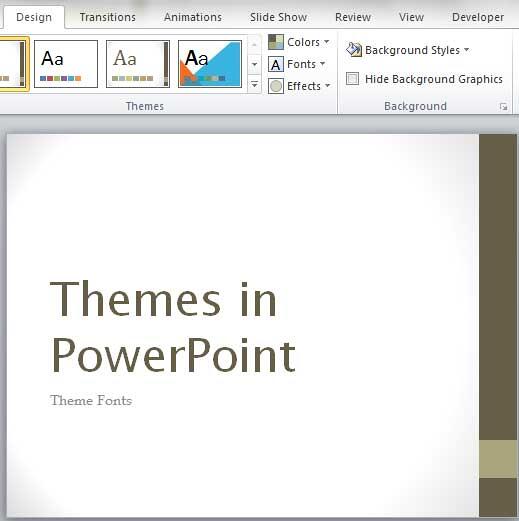Screen dimensions: 519x521
Task: Click the theme Fonts letter A icon
Action: [x=276, y=64]
